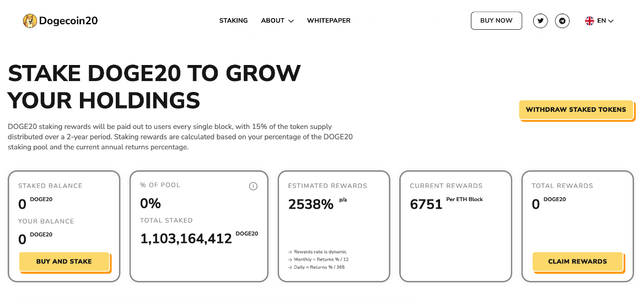The image size is (644, 303).
Task: Expand the About menu chevron
Action: click(x=291, y=21)
